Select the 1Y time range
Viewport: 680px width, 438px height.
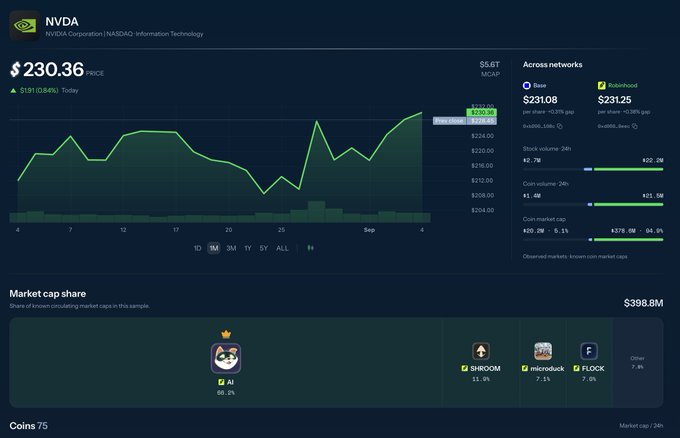tap(248, 248)
